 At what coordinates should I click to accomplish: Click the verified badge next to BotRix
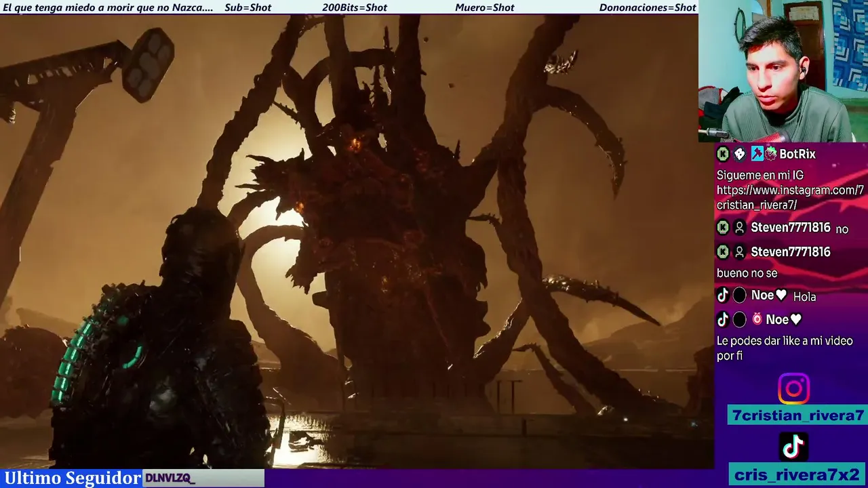pos(771,155)
